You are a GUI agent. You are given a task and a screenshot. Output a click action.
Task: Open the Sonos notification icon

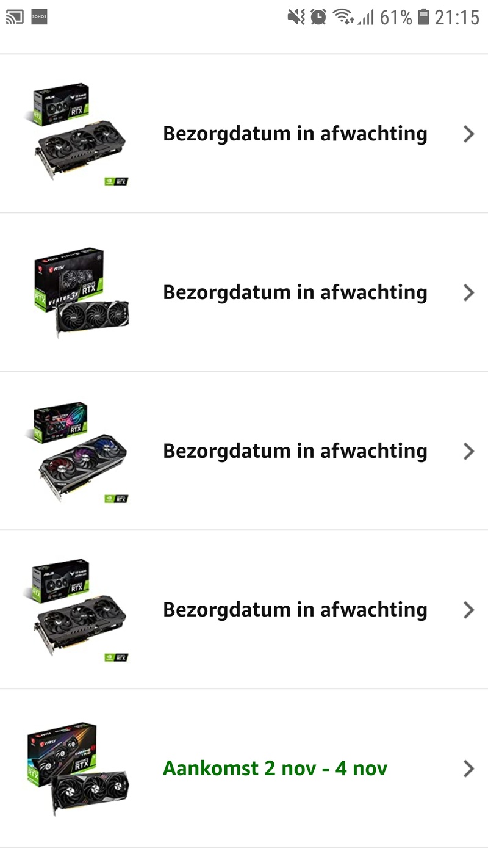click(39, 17)
